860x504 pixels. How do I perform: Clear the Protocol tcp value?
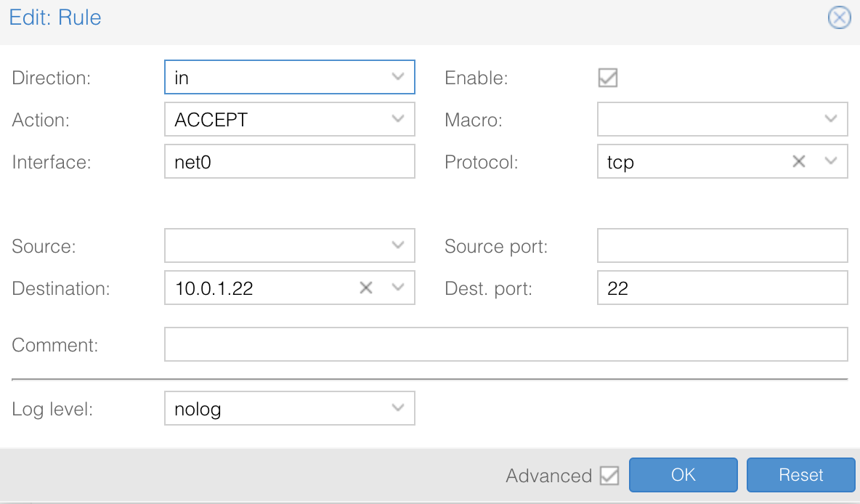(799, 162)
